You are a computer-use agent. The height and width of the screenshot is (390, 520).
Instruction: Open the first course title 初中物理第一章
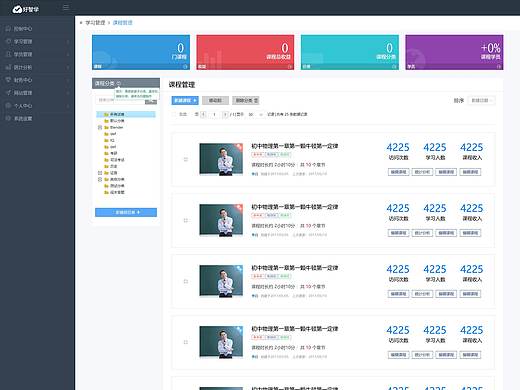coord(295,146)
